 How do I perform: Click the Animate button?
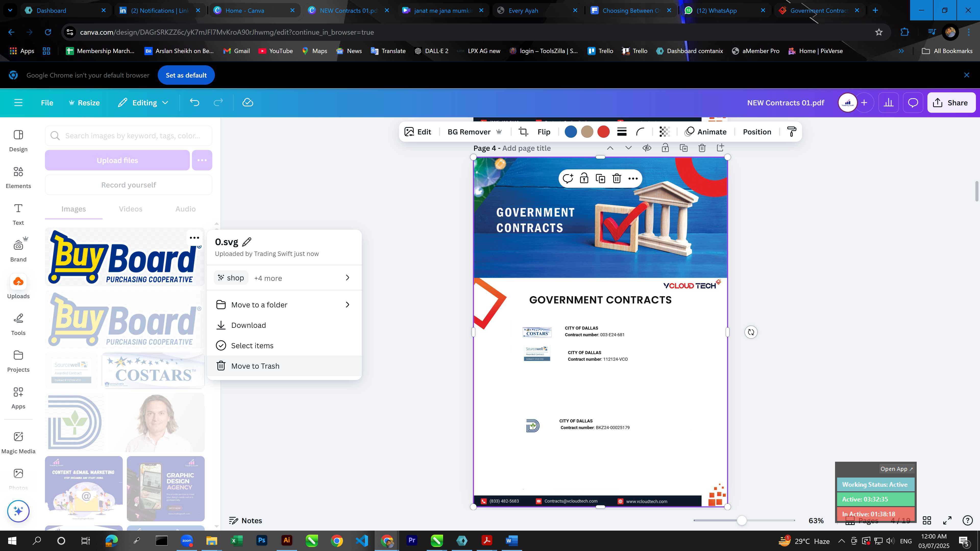(x=706, y=132)
